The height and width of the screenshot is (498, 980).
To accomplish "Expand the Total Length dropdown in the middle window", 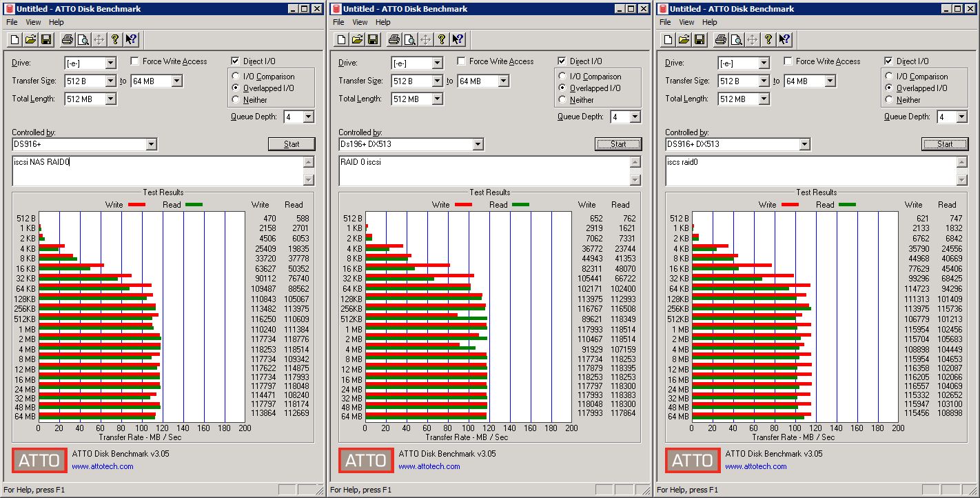I will [x=437, y=99].
